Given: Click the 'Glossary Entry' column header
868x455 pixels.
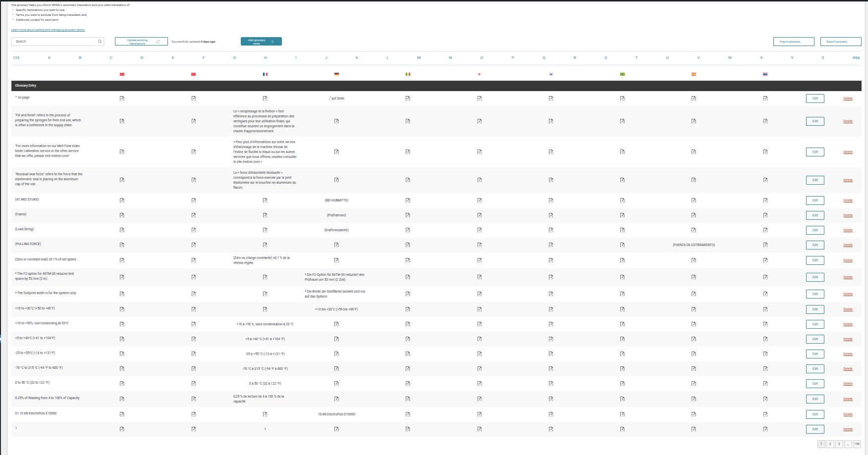Looking at the screenshot, I should pyautogui.click(x=25, y=86).
